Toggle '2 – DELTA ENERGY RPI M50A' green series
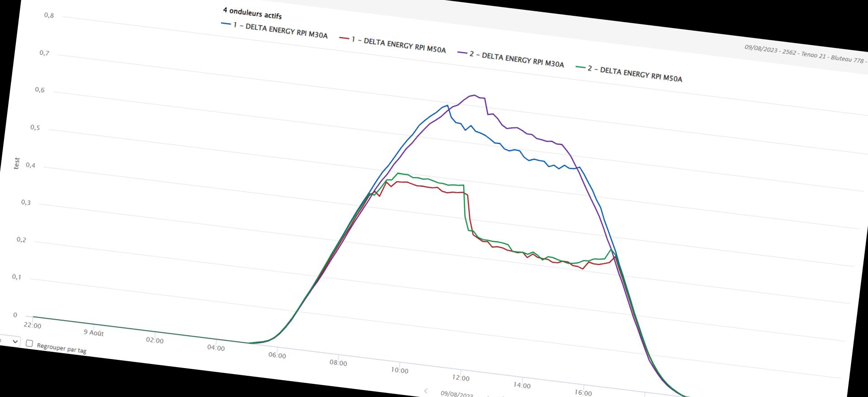868x397 pixels. click(x=629, y=73)
